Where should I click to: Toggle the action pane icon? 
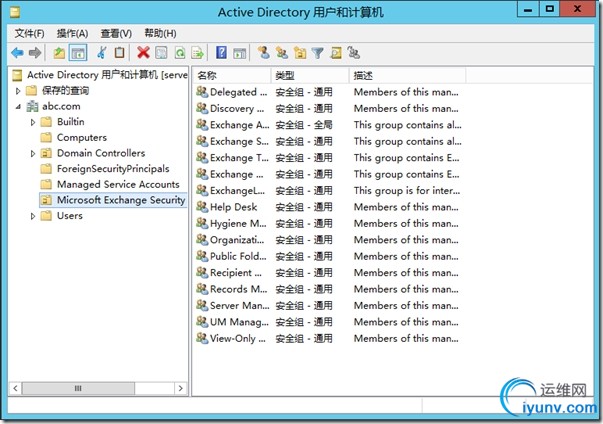240,53
